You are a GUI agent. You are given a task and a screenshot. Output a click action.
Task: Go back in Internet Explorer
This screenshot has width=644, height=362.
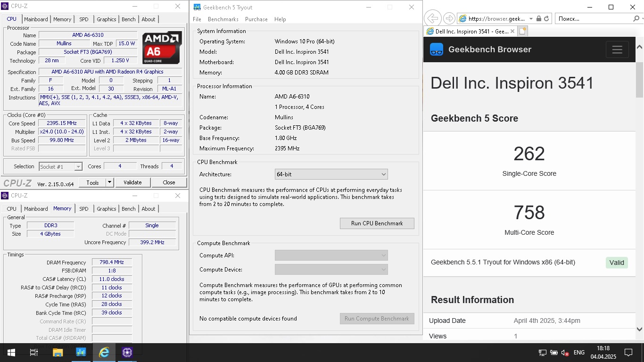click(433, 18)
